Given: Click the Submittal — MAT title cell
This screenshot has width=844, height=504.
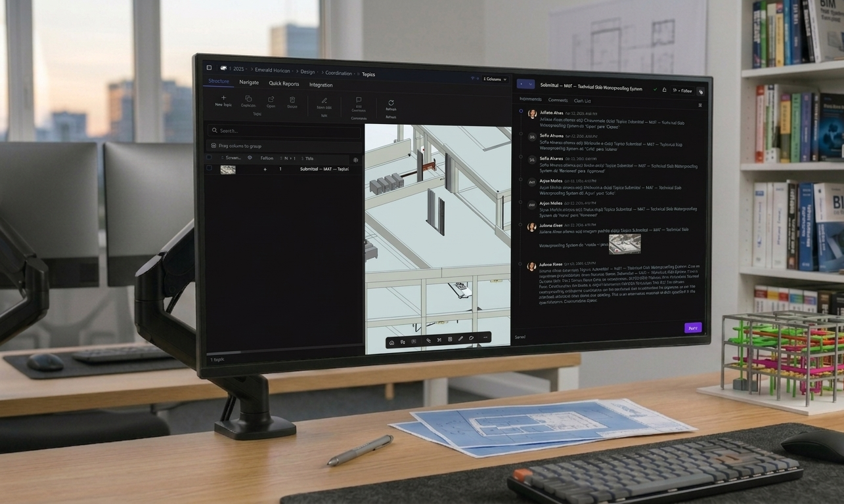Looking at the screenshot, I should 324,169.
